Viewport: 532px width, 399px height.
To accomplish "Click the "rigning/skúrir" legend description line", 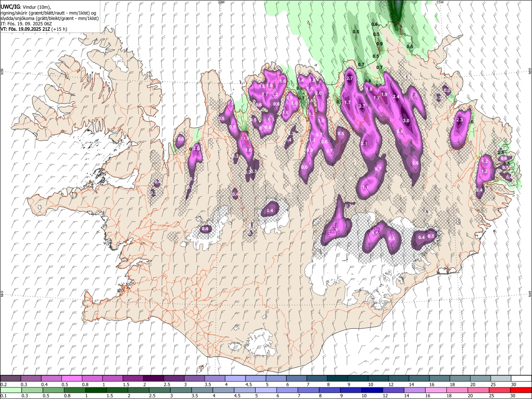I will [x=48, y=13].
